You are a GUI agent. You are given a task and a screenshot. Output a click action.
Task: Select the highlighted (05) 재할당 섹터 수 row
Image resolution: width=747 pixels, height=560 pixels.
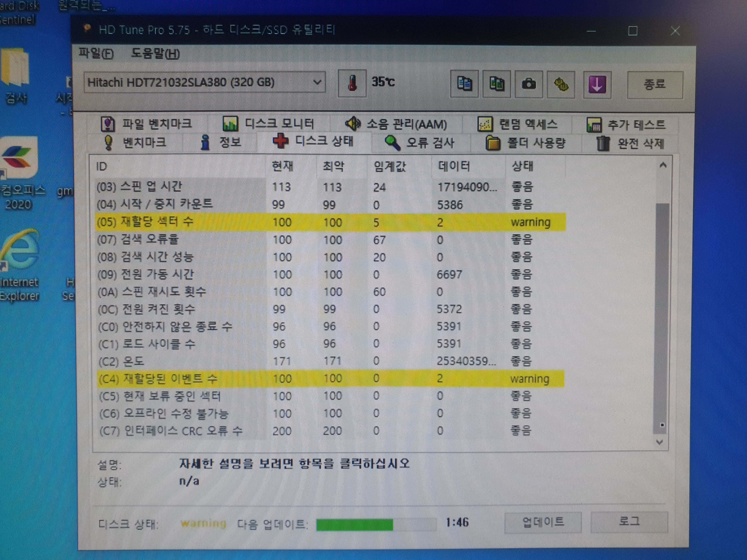(x=330, y=222)
